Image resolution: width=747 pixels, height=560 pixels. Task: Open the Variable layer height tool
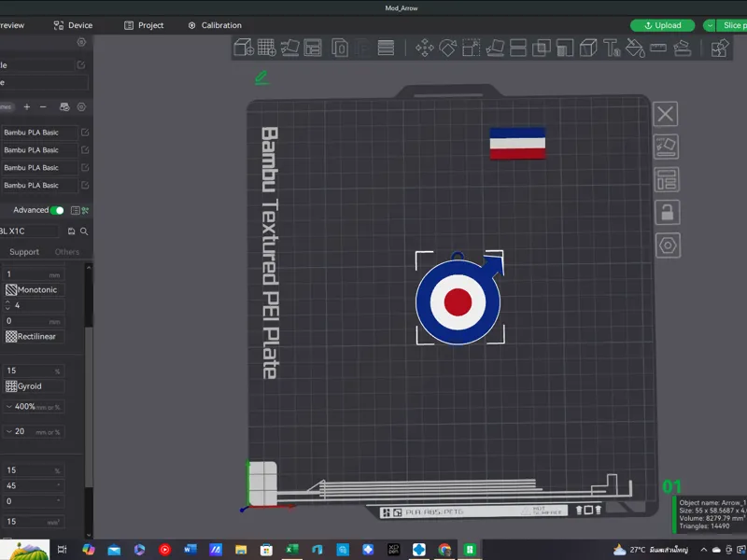(386, 48)
